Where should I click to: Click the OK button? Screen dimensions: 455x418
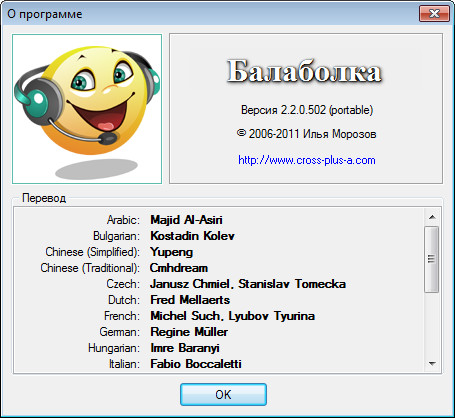pos(223,395)
